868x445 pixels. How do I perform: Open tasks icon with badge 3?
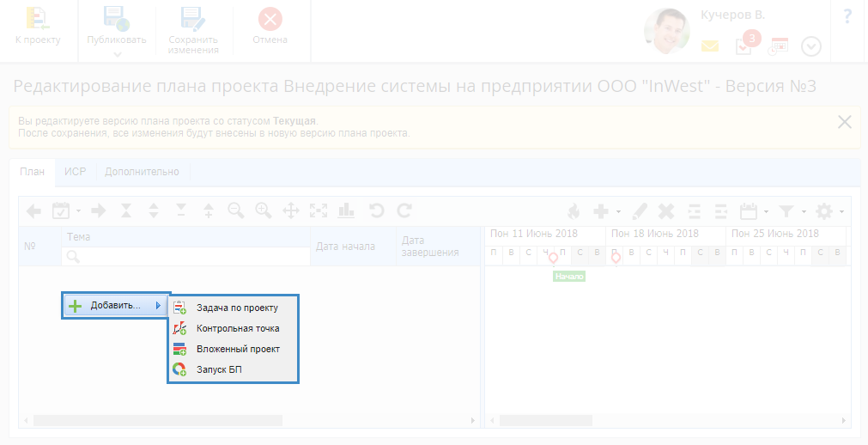pos(745,46)
